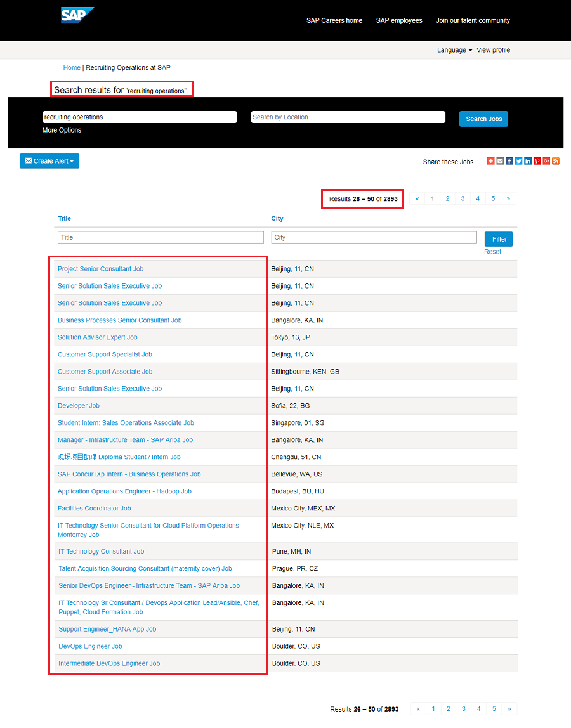Screen dimensions: 571x728
Task: Click the Search Jobs button
Action: tap(483, 119)
